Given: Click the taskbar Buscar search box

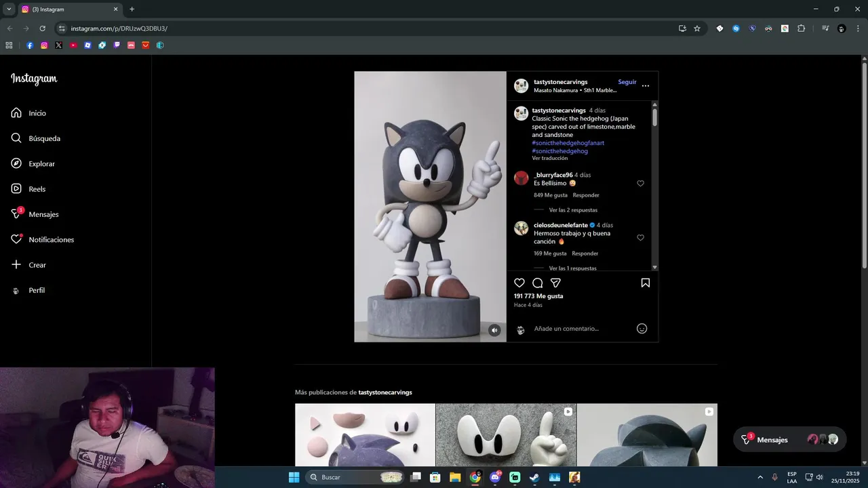Looking at the screenshot, I should pyautogui.click(x=355, y=477).
